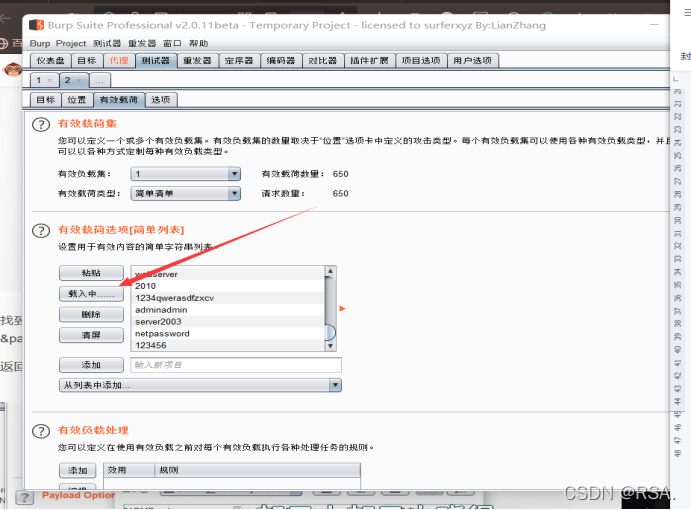
Task: Click the 清屏 button
Action: 91,335
